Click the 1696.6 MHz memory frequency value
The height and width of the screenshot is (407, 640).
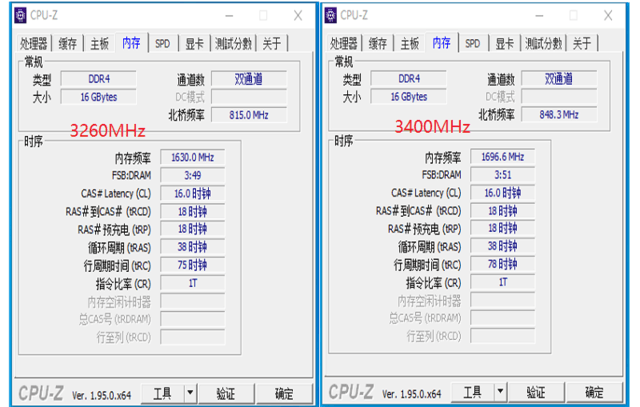point(503,157)
